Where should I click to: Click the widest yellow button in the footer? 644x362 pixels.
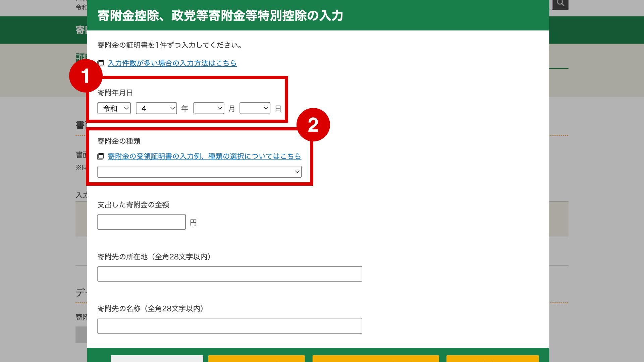(375, 359)
